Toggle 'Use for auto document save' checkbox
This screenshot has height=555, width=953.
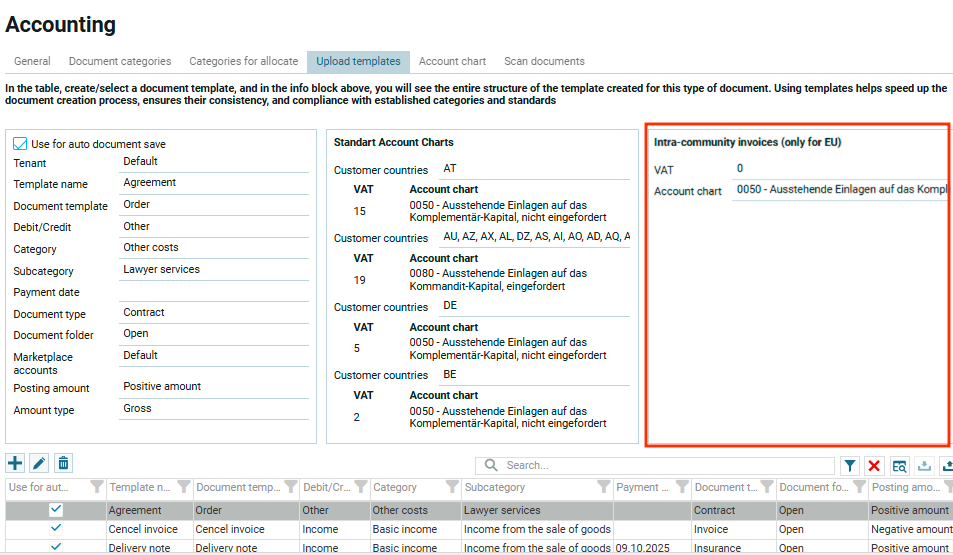[x=21, y=144]
